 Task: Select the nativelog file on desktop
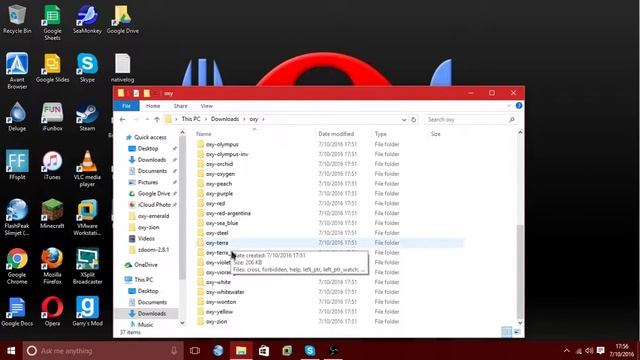point(122,68)
